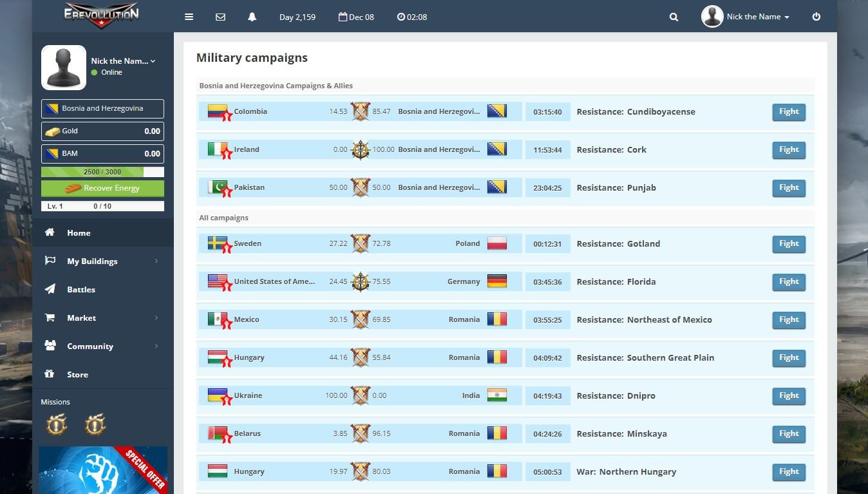Click the power logout icon
The width and height of the screenshot is (868, 494).
tap(816, 17)
